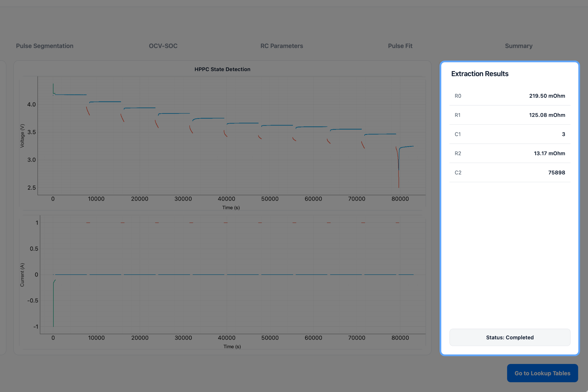Viewport: 588px width, 392px height.
Task: Select the R1 125.08 mOhm row
Action: click(510, 115)
